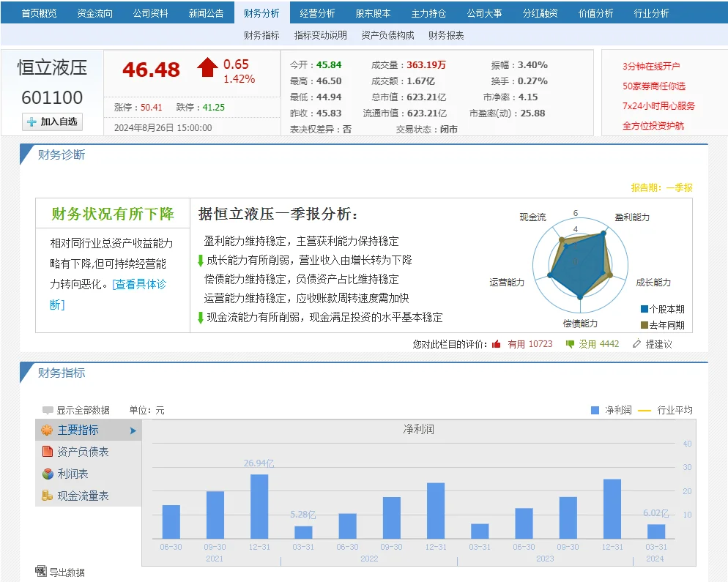Go to 公司大事 tab
This screenshot has height=582, width=728.
485,13
